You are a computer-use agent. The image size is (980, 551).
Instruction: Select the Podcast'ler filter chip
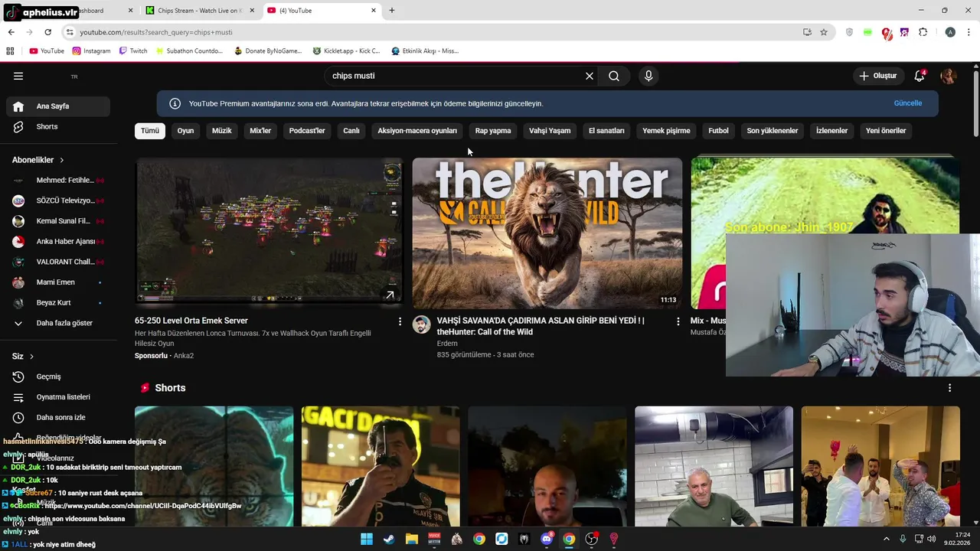307,131
